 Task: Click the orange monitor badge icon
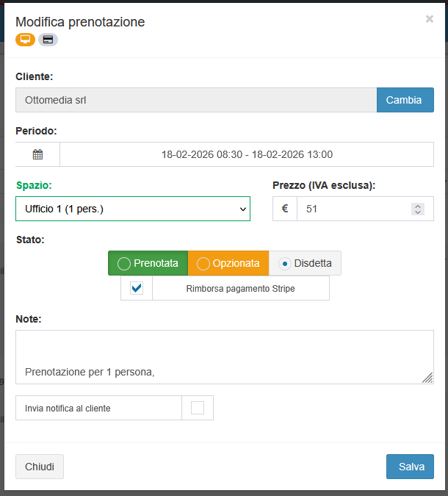click(x=25, y=40)
